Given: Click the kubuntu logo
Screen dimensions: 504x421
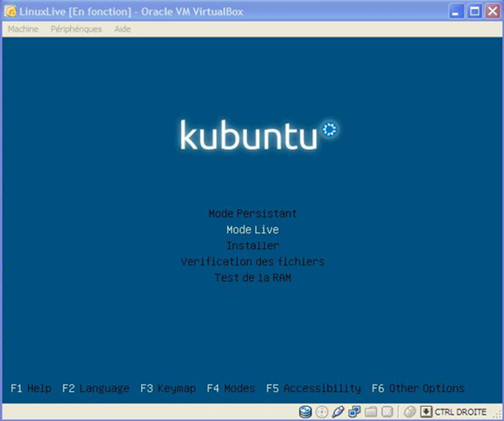Looking at the screenshot, I should (259, 135).
